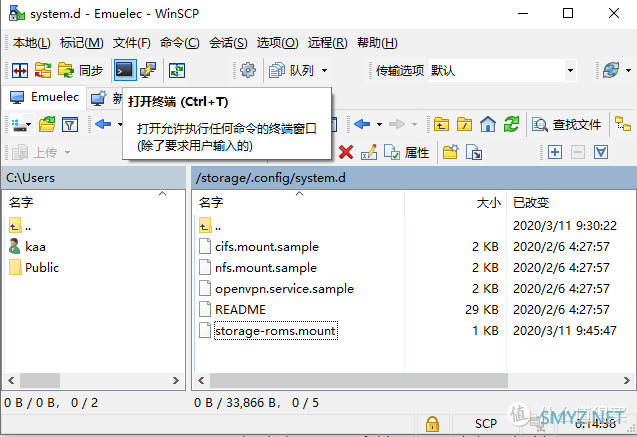Viewport: 637px width, 437px height.
Task: Click the Synchronize Browsing toolbar icon
Action: (x=43, y=71)
